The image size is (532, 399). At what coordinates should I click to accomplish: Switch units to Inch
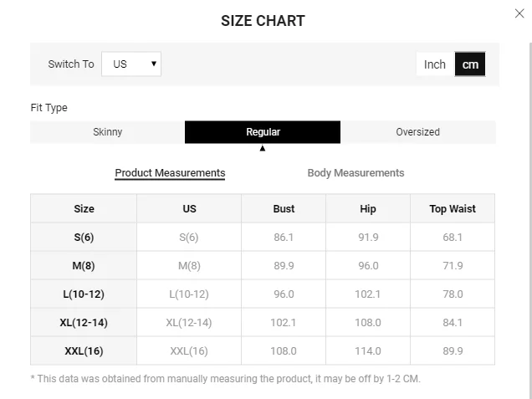click(x=435, y=64)
